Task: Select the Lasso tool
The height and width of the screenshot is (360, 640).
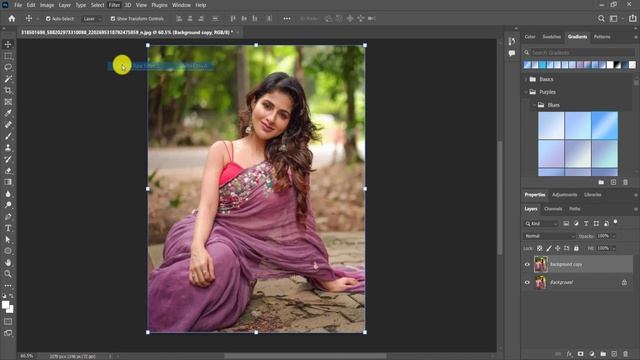Action: pos(8,67)
